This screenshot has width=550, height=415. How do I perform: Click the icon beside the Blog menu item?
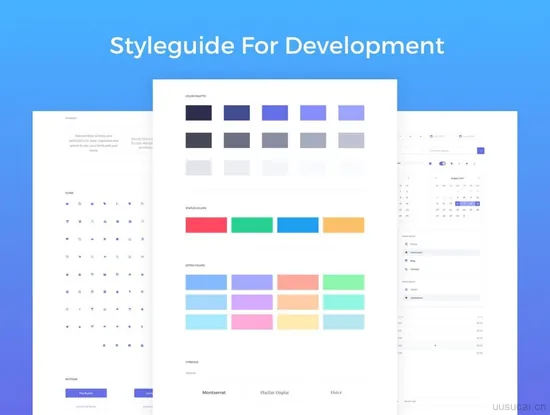click(406, 261)
